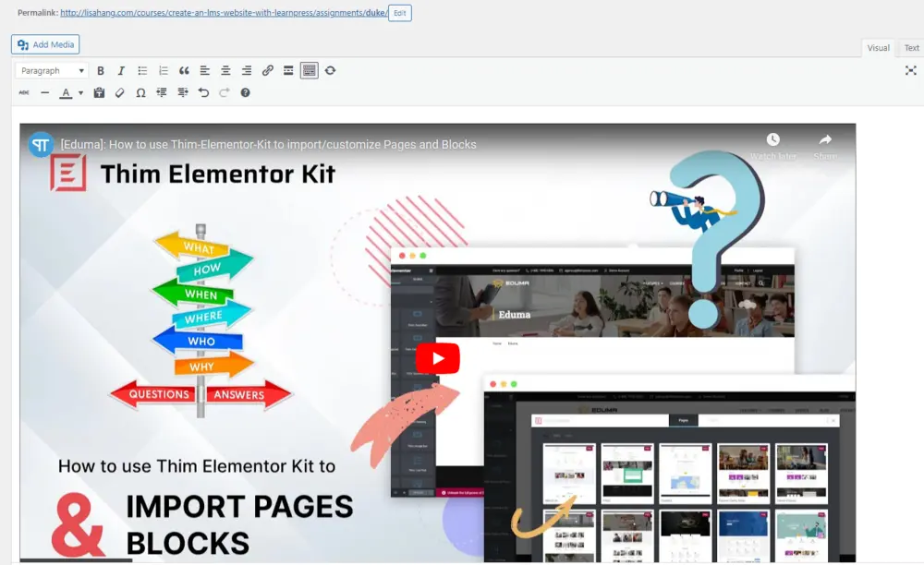The height and width of the screenshot is (565, 924).
Task: Toggle bold formatting
Action: tap(101, 70)
